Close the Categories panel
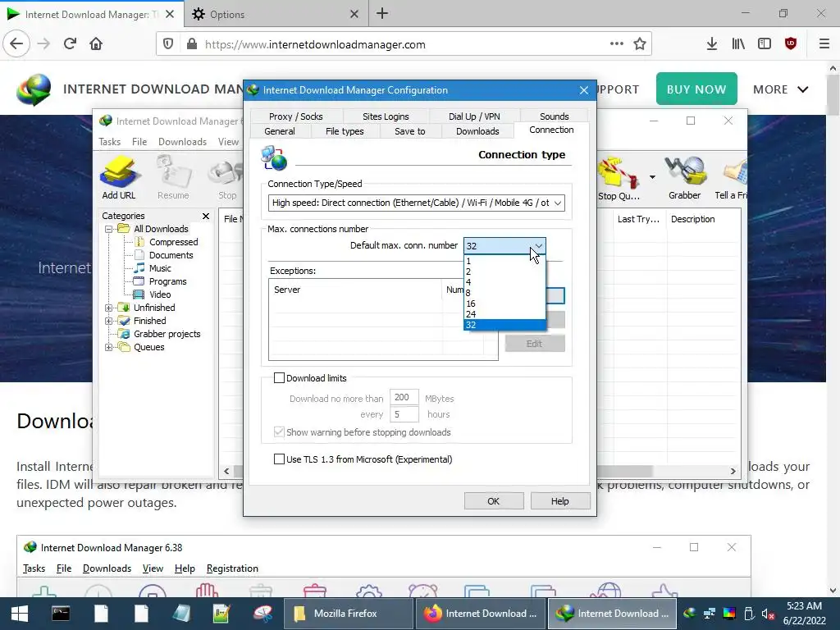The width and height of the screenshot is (840, 630). coord(206,216)
